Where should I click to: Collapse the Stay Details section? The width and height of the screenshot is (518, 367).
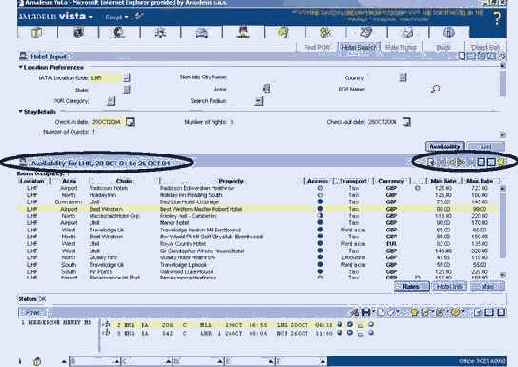click(x=20, y=111)
